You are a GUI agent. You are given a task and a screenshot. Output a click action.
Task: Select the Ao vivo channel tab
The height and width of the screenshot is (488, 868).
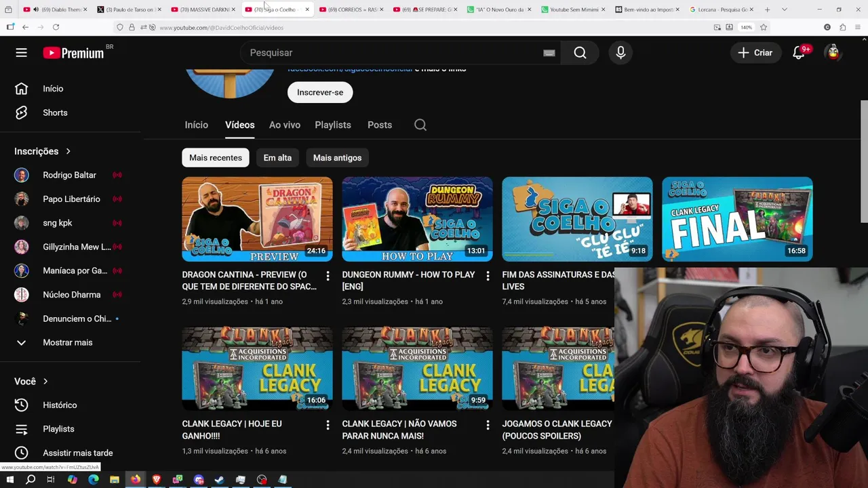click(285, 125)
